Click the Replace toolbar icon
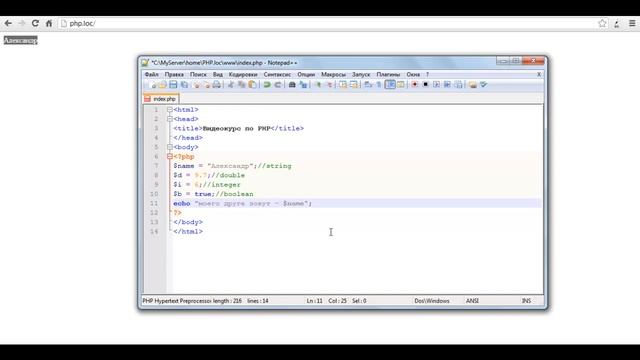Viewport: 640px width, 360px height. point(302,84)
